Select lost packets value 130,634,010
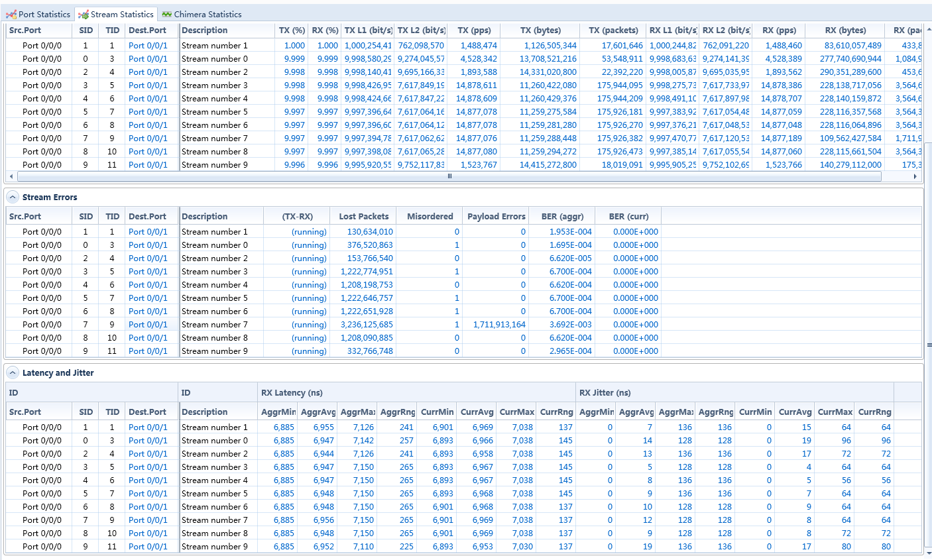The image size is (932, 560). 370,232
